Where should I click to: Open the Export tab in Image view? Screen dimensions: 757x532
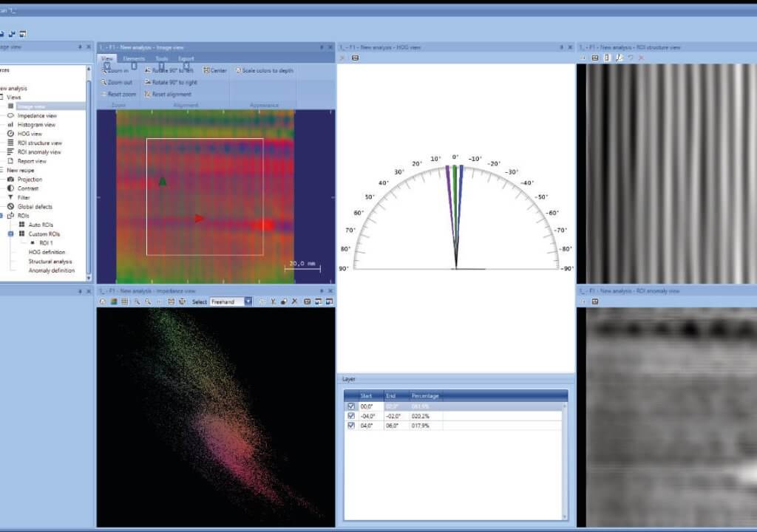(x=186, y=58)
